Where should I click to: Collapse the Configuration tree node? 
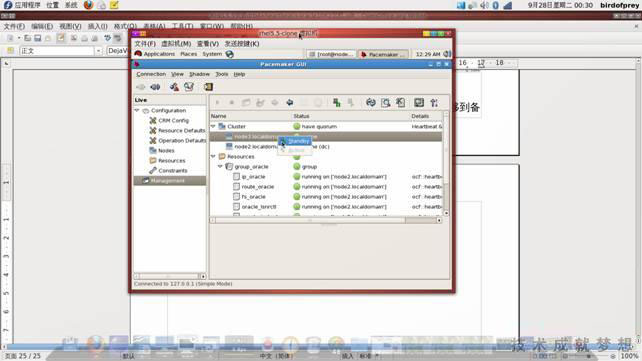tap(137, 111)
